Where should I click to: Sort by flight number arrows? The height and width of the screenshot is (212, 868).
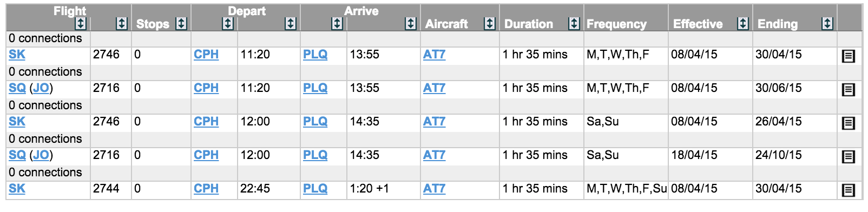click(122, 23)
